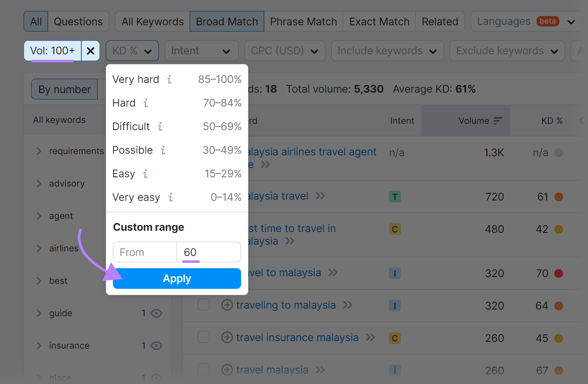
Task: Toggle visibility eye next to guide group
Action: 156,313
